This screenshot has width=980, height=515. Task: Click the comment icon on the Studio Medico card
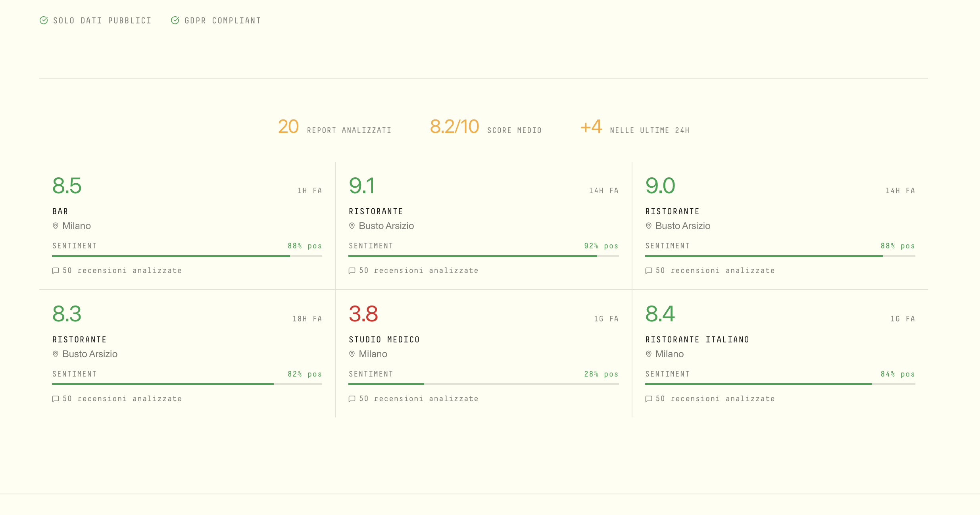(352, 399)
